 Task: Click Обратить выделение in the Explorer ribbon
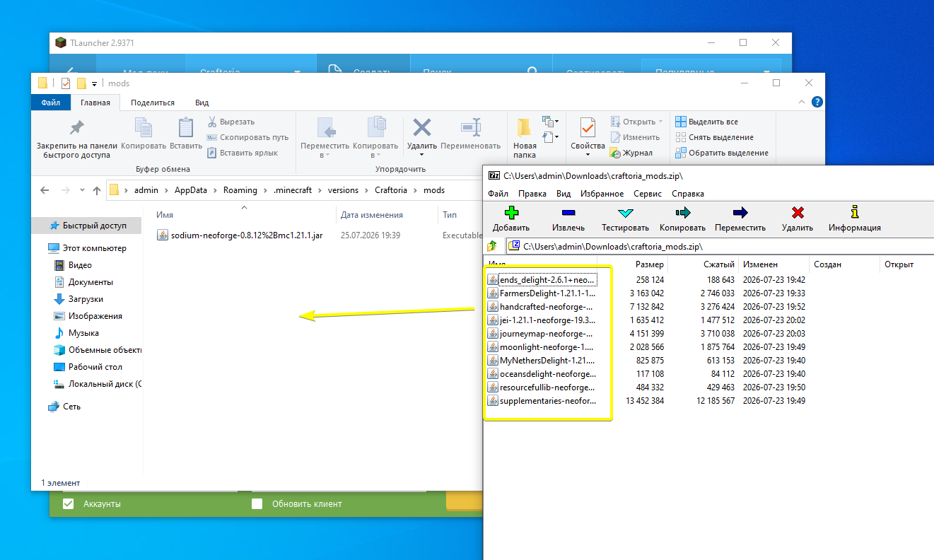pyautogui.click(x=722, y=153)
